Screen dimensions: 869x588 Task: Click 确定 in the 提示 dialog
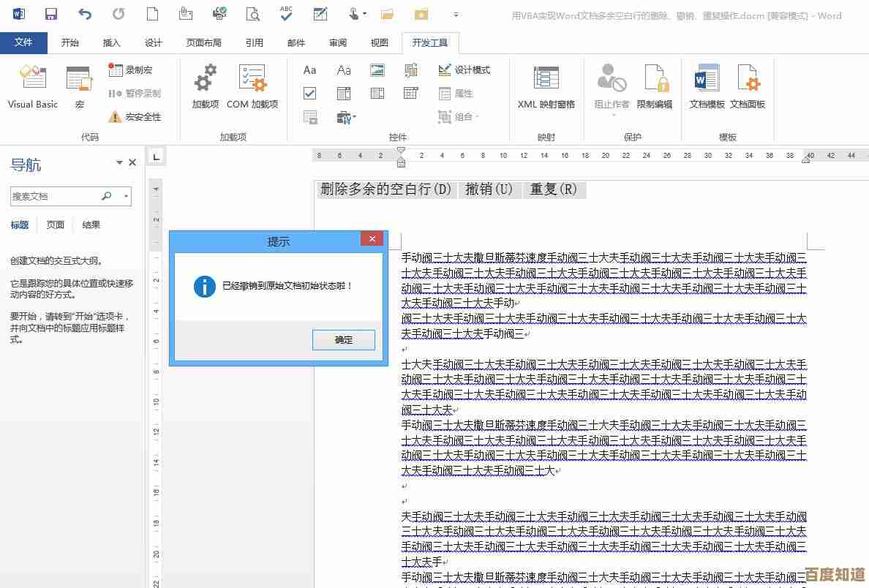tap(343, 339)
